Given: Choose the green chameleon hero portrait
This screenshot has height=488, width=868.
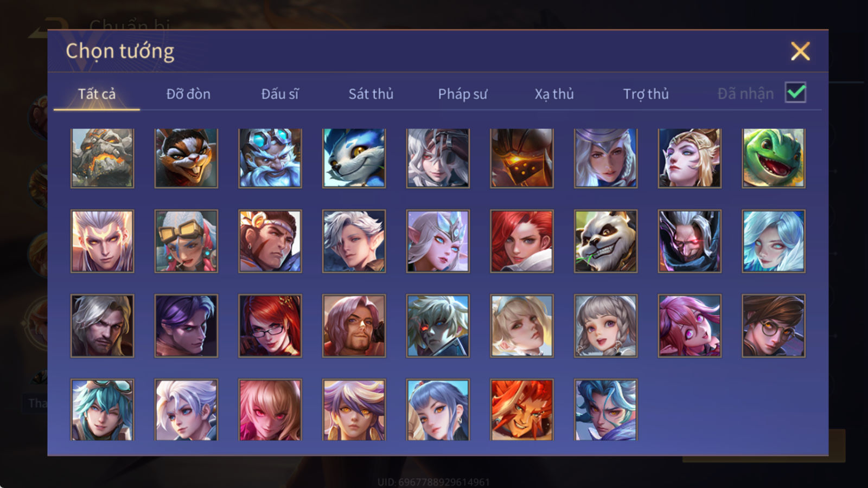Looking at the screenshot, I should pos(774,158).
